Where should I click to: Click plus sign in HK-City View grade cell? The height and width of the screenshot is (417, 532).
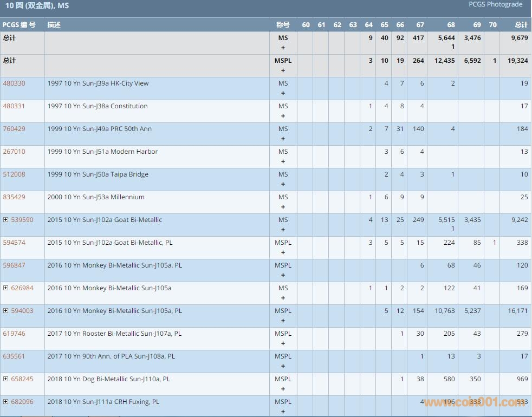[283, 93]
